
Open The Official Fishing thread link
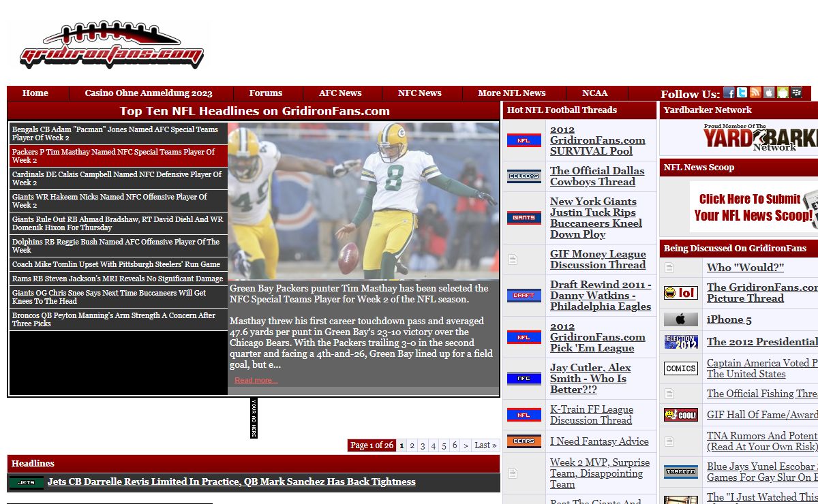[x=762, y=394]
